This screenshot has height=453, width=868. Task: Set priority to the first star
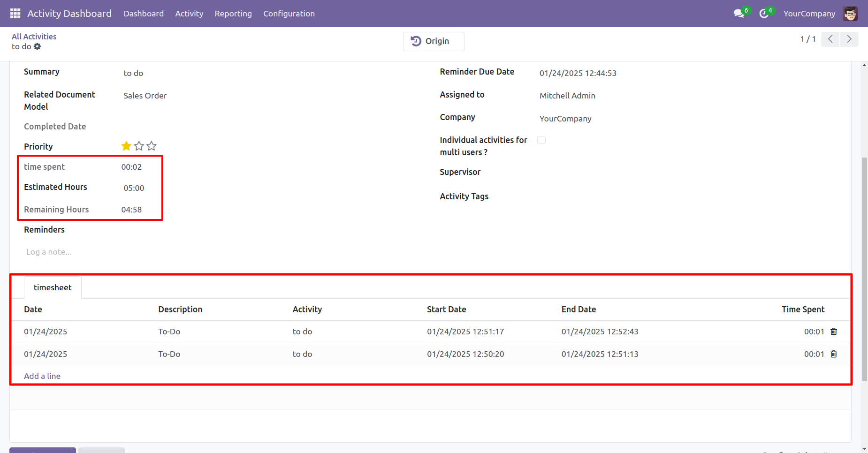coord(126,146)
